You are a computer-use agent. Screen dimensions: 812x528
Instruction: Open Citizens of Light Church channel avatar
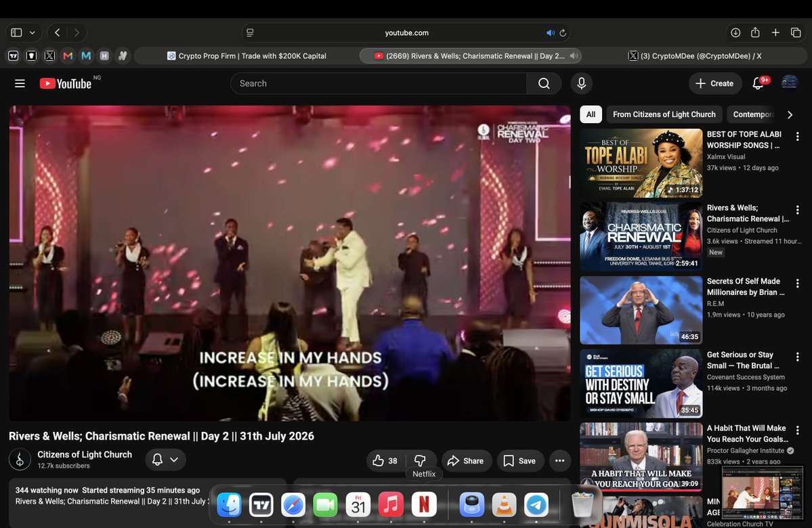tap(20, 460)
